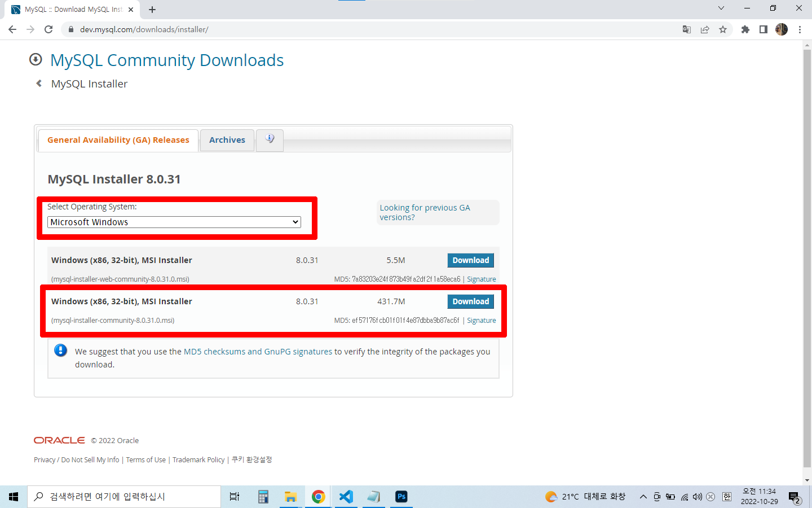Open the Terms of Use link
Viewport: 812px width, 508px height.
[x=146, y=460]
